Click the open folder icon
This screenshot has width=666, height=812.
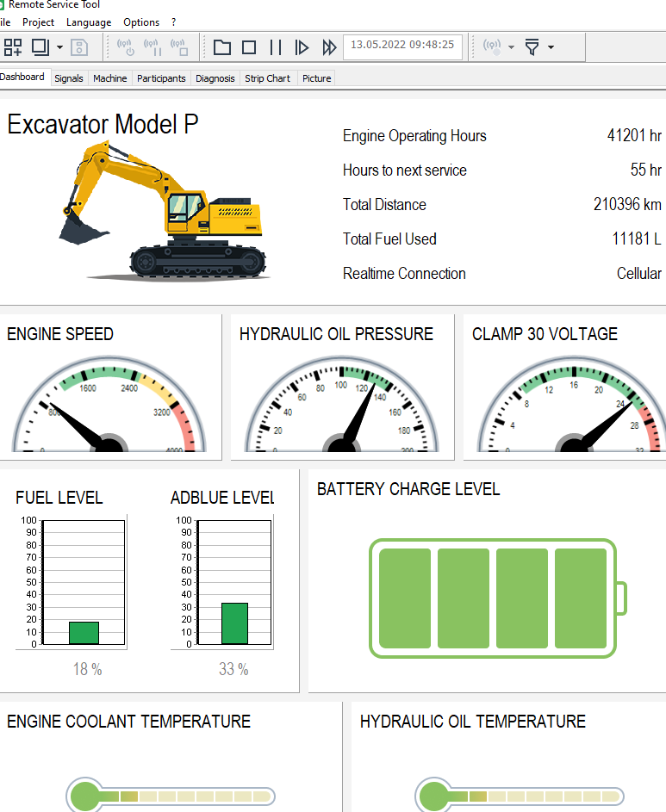coord(222,46)
